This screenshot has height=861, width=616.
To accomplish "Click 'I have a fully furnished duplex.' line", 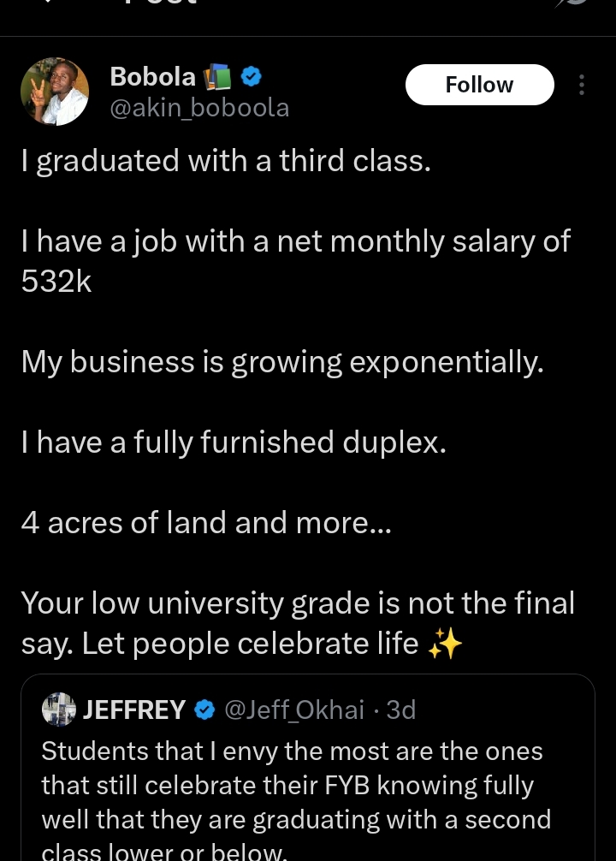I will (x=234, y=442).
